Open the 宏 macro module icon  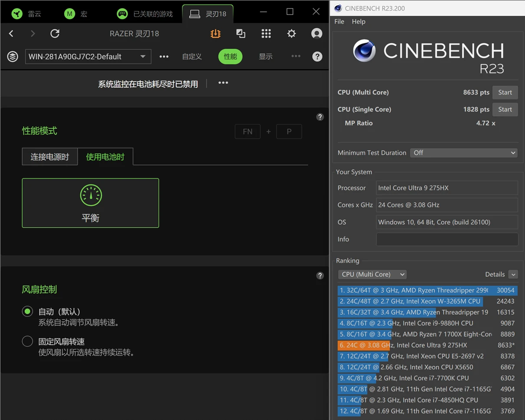coord(69,14)
